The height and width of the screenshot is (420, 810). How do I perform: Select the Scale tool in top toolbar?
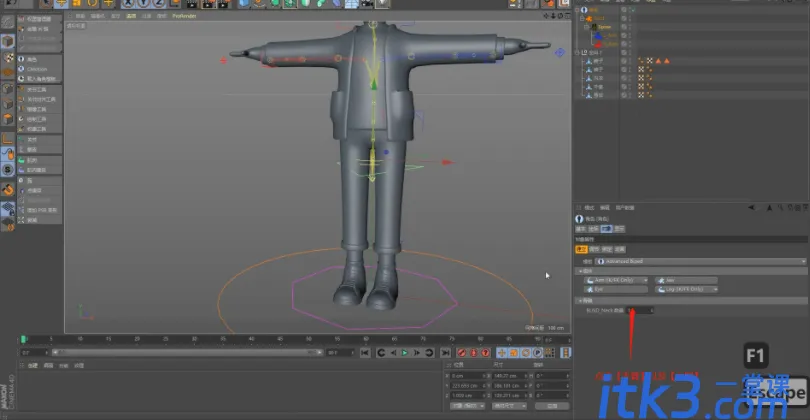(77, 4)
